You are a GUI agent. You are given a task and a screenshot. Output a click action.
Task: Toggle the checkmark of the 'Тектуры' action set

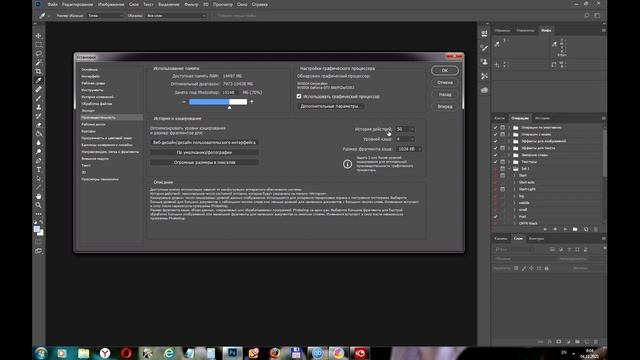pos(495,162)
